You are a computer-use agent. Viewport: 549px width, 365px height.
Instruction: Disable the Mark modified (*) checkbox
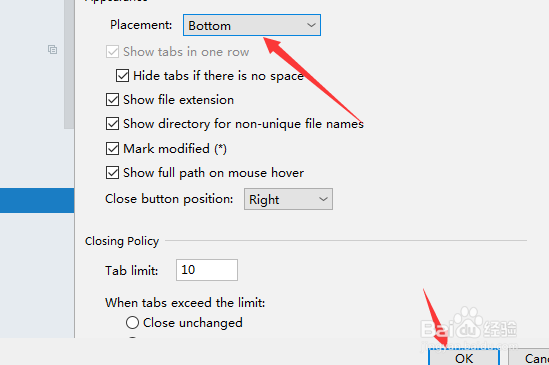tap(112, 149)
